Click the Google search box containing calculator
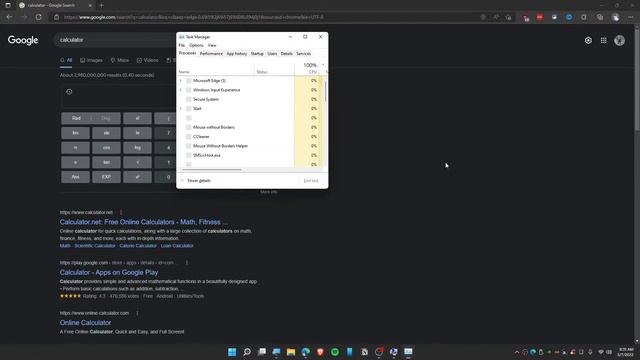 (116, 40)
